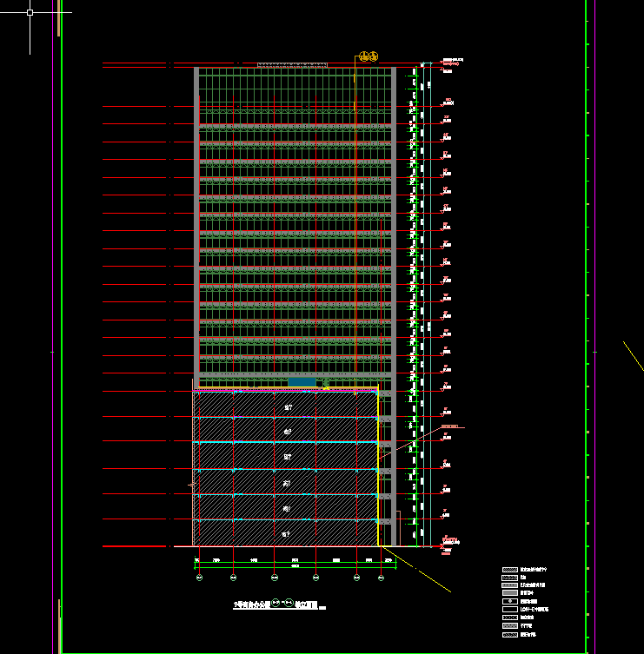Select the yellow vertical line at podium right edge
This screenshot has height=654, width=644.
point(378,469)
